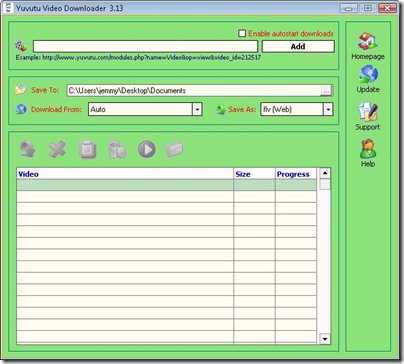Click the Add button
The width and height of the screenshot is (404, 364).
click(x=298, y=46)
